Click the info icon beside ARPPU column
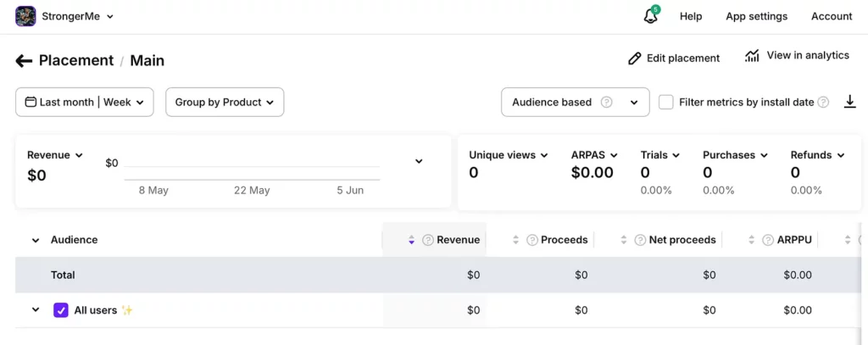This screenshot has height=345, width=868. click(766, 240)
